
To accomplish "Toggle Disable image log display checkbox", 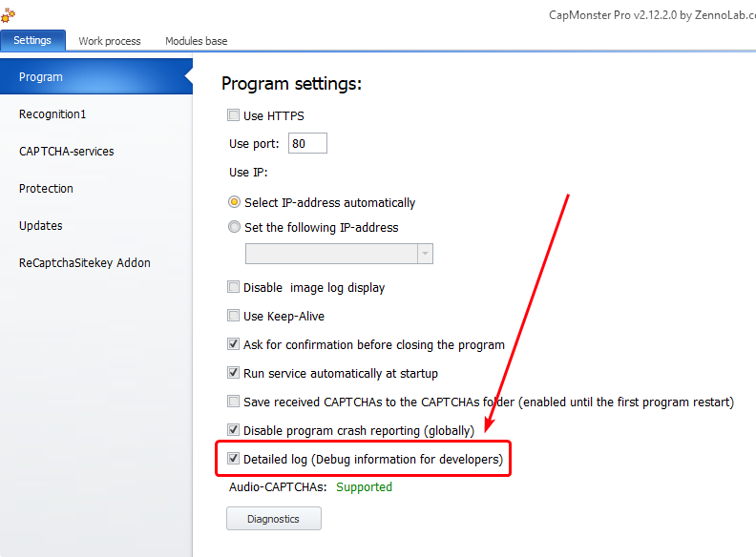I will click(234, 287).
